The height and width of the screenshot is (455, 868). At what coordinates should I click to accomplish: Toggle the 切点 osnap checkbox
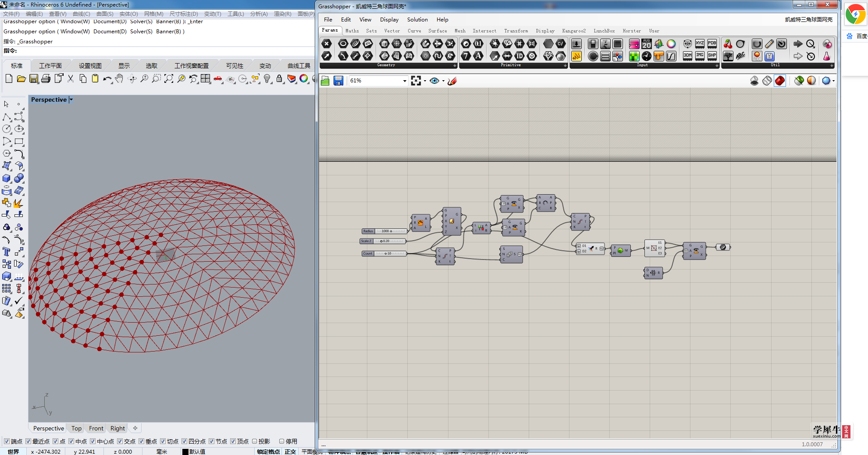point(163,441)
